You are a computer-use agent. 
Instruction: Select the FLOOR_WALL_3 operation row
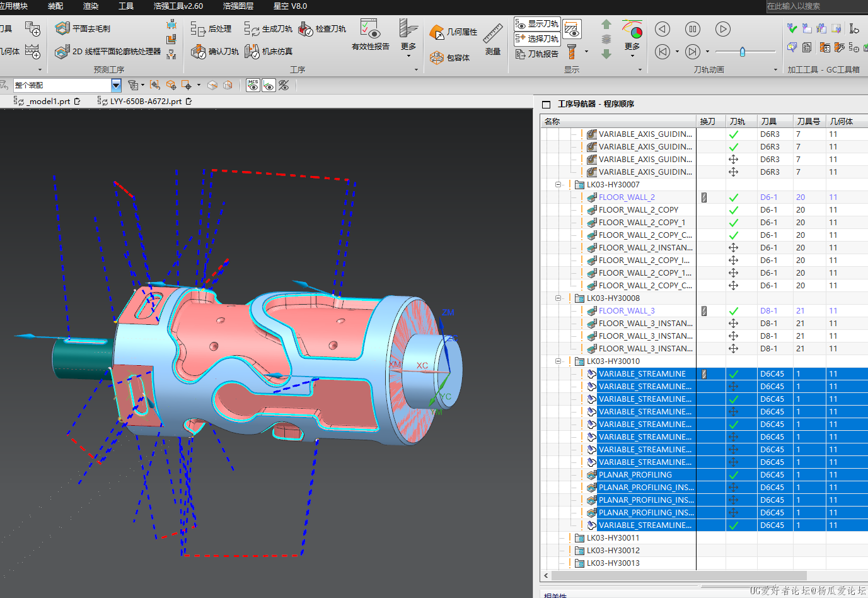627,311
